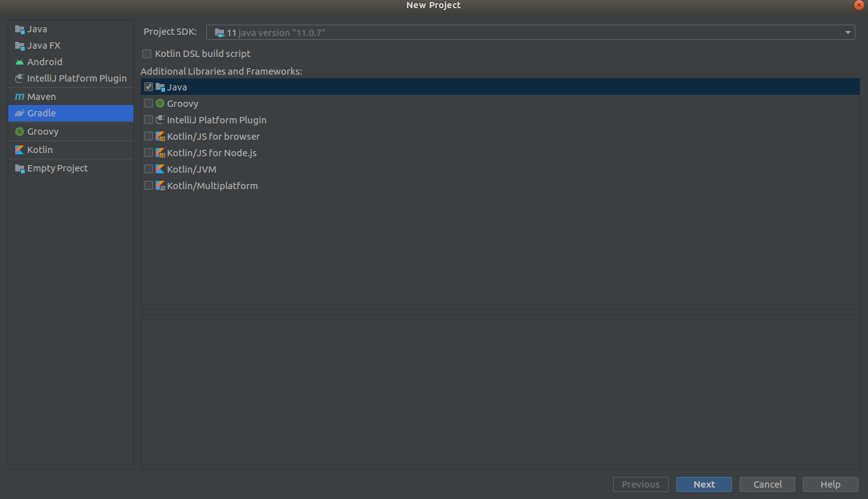Choose the Maven project type label
Screen dimensions: 868x499
pyautogui.click(x=42, y=97)
